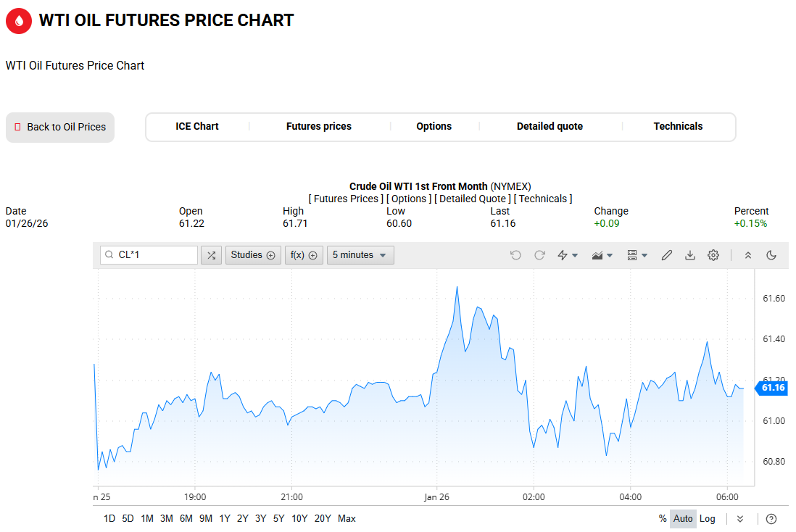Image resolution: width=796 pixels, height=532 pixels.
Task: Download the chart image
Action: coord(690,255)
